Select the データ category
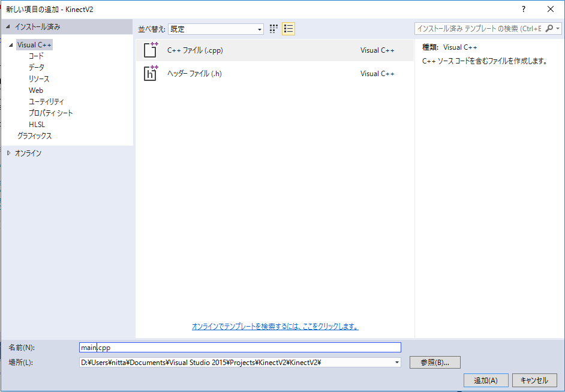 coord(36,67)
